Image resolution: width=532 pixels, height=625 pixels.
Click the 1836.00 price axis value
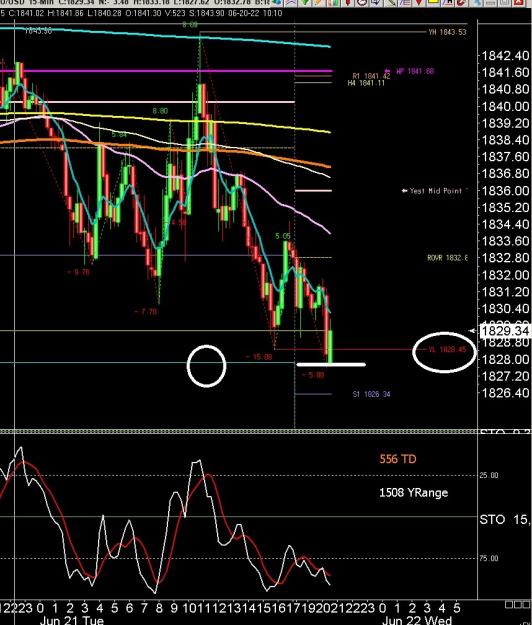pos(505,191)
